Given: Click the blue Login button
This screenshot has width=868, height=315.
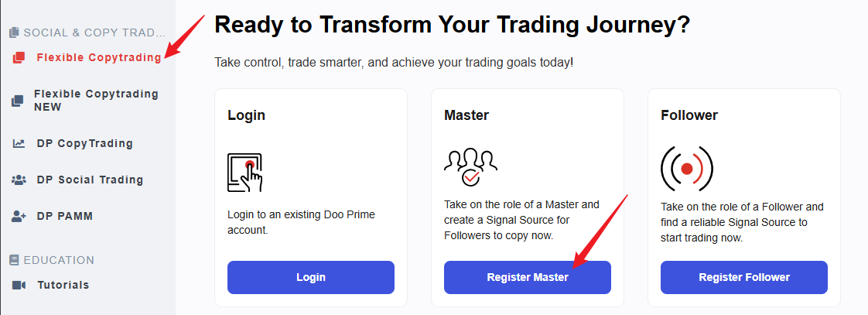Looking at the screenshot, I should tap(310, 277).
